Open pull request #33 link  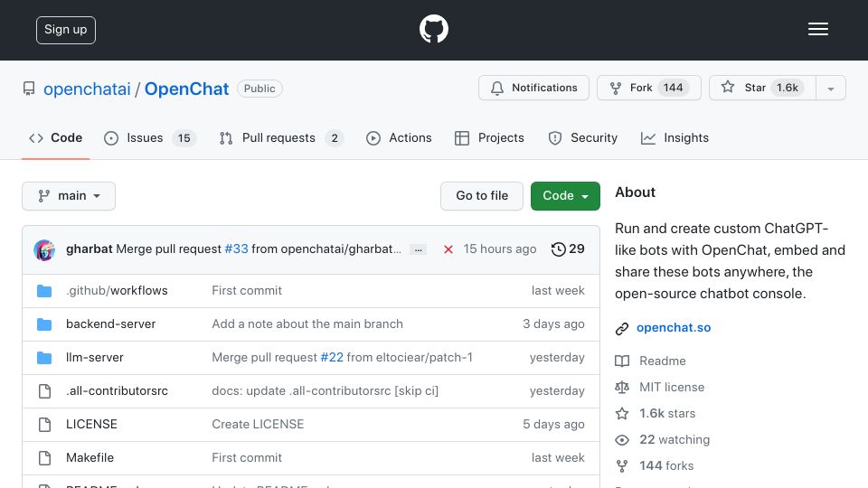(236, 249)
